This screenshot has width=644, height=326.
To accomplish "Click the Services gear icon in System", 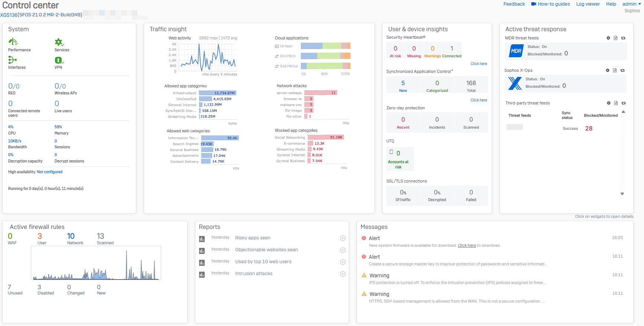I will click(59, 42).
